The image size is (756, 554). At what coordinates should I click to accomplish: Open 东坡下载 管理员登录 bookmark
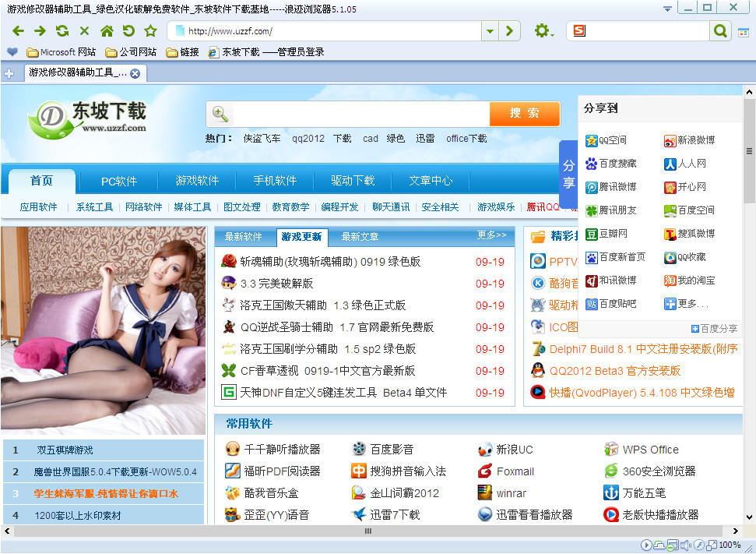coord(266,51)
